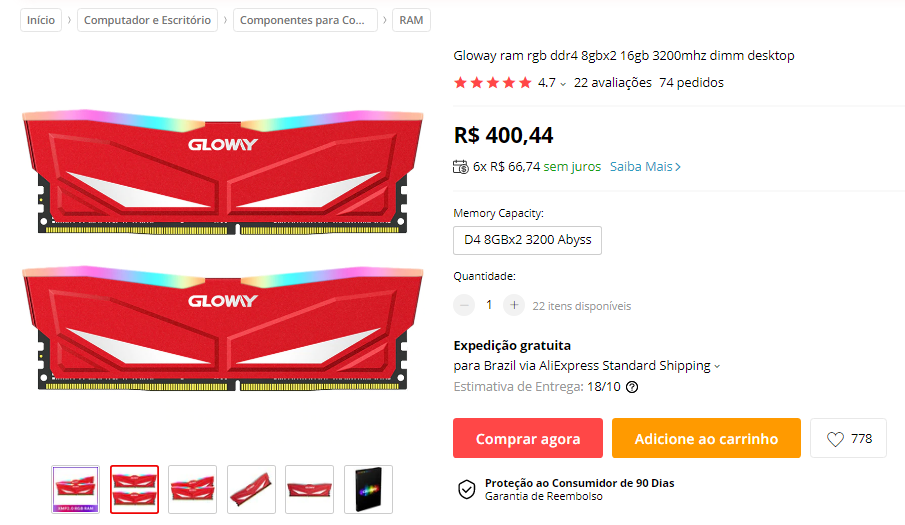
Task: Open the Saiba Mais installment link
Action: pos(645,167)
